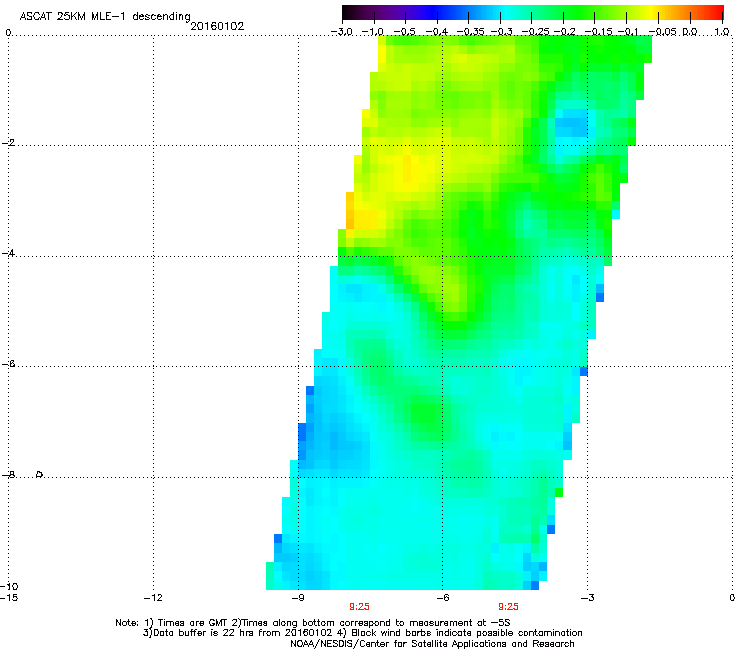Click the note line '3)Data buffer is 22 hrs'
Viewport: 740px width, 650px height.
pyautogui.click(x=362, y=633)
